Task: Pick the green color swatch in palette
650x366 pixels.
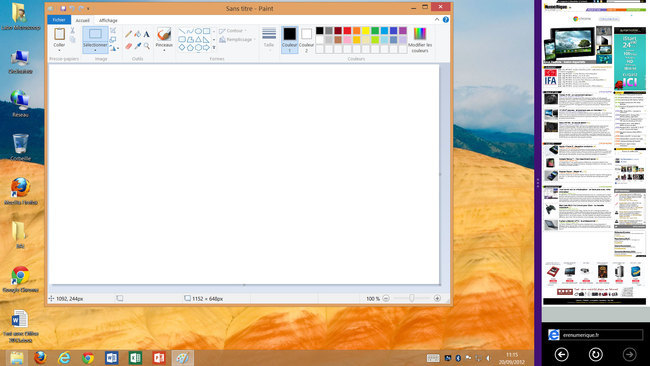Action: 375,30
